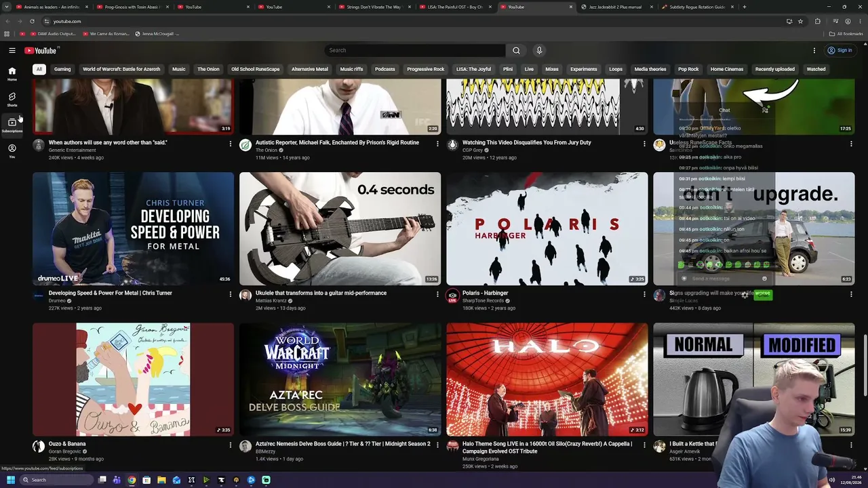Screen dimensions: 868x488
Task: Open Subscriptions in the sidebar
Action: pos(12,125)
